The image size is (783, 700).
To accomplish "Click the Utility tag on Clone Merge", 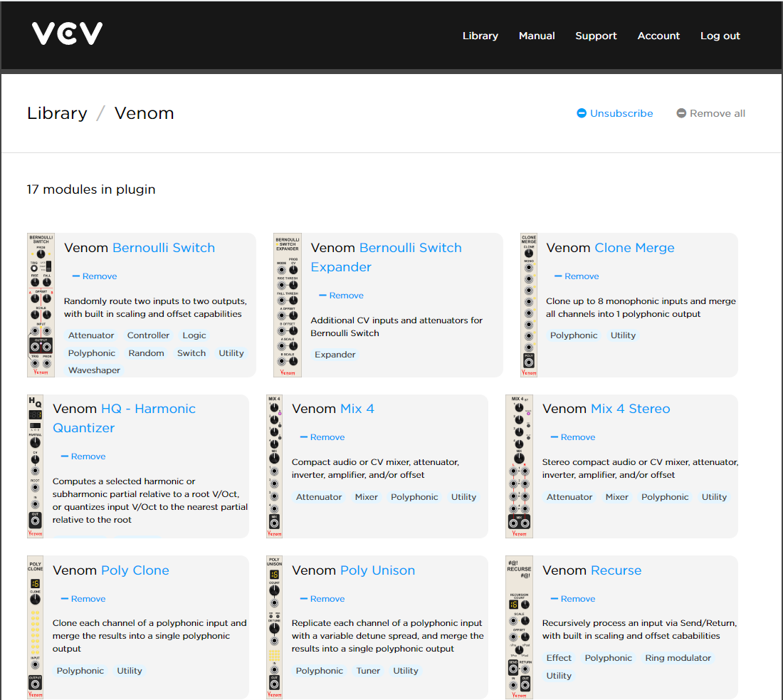I will [623, 335].
